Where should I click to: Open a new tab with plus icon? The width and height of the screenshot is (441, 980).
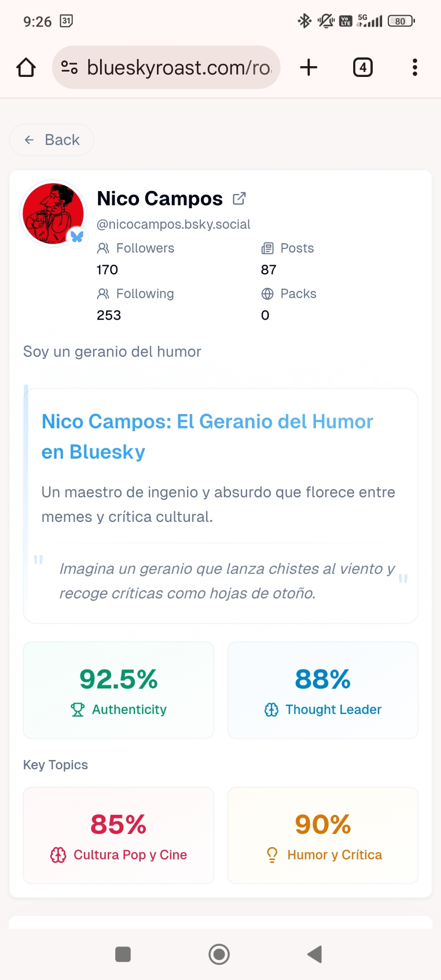coord(309,68)
